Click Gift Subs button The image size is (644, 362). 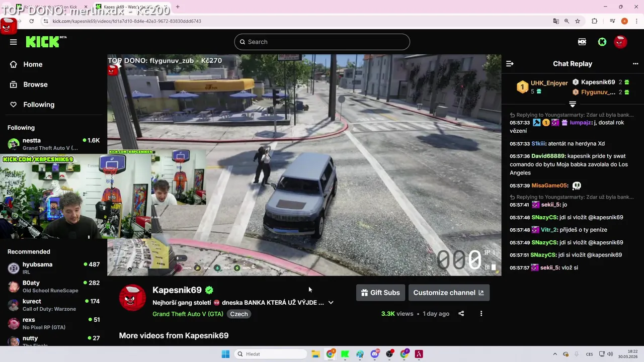[380, 293]
